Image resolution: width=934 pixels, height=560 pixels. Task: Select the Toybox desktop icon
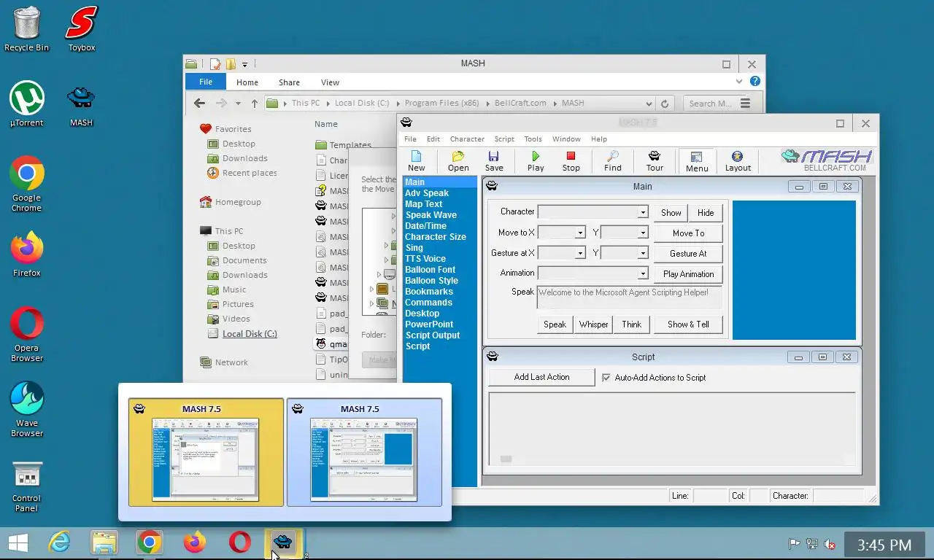coord(82,29)
